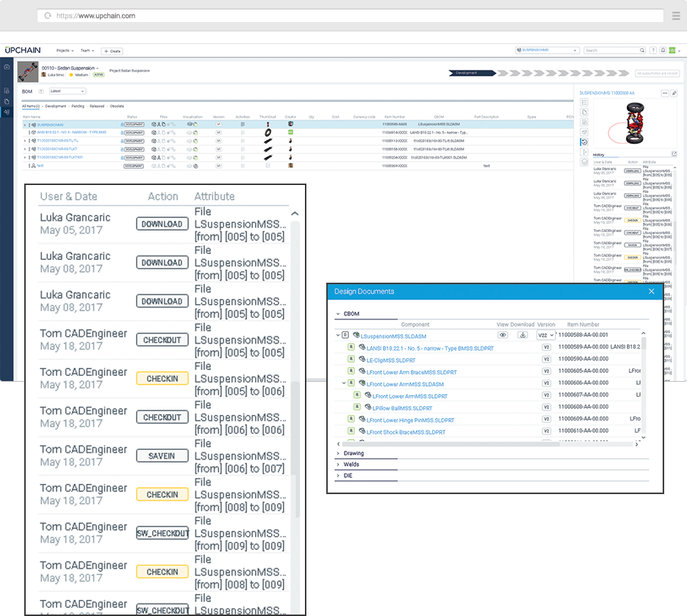Select the 3D viewer cube icon in detail panel
Screen dimensions: 687x616
tap(585, 131)
